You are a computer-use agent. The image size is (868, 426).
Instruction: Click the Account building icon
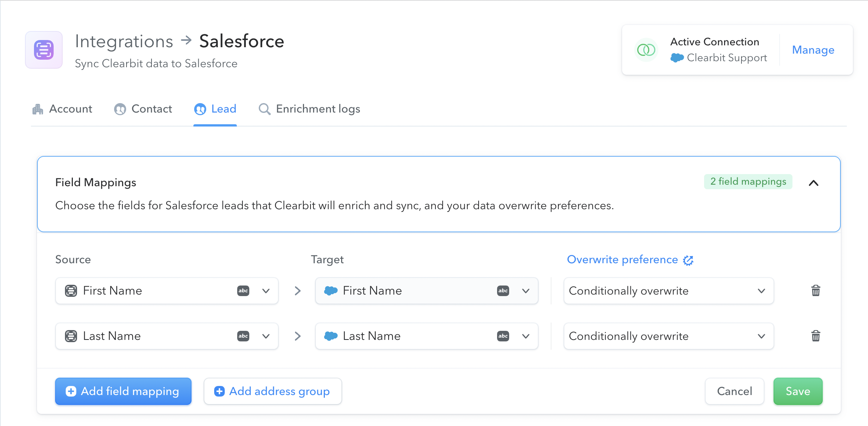coord(38,109)
